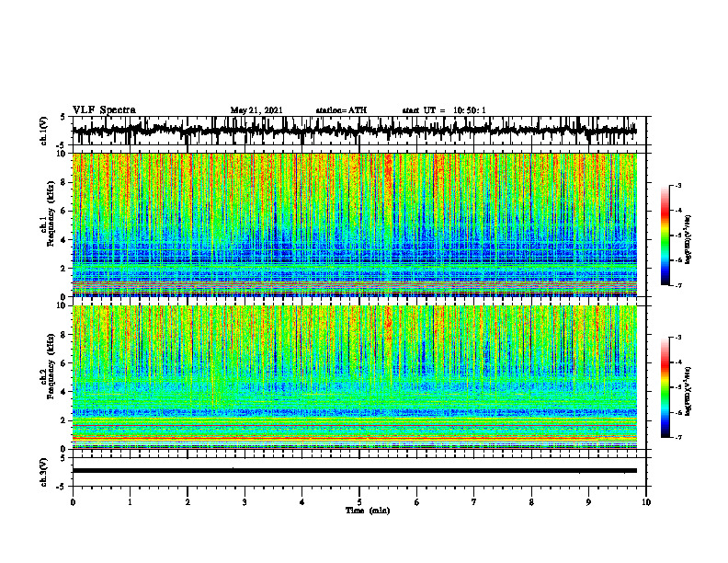Click the "-5" tick on the ch.1(V) axis
The width and height of the screenshot is (728, 563).
(62, 145)
